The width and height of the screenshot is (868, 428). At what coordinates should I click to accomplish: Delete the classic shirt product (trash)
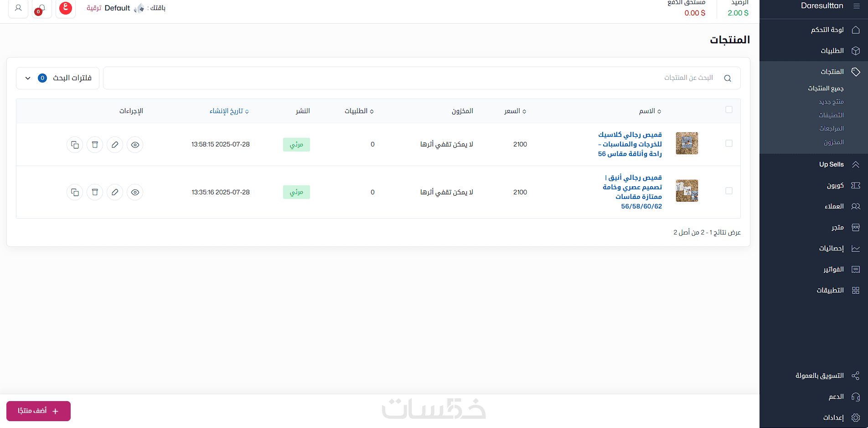pos(95,145)
